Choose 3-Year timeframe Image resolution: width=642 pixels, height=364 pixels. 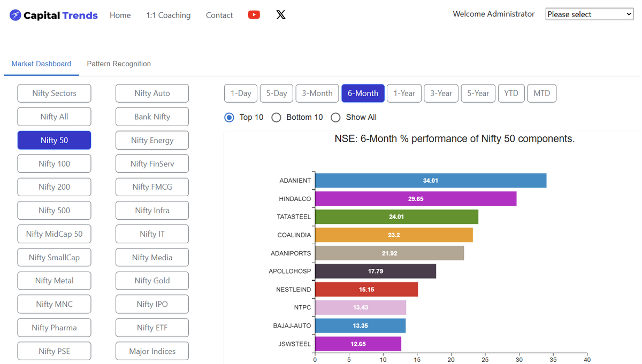[441, 93]
